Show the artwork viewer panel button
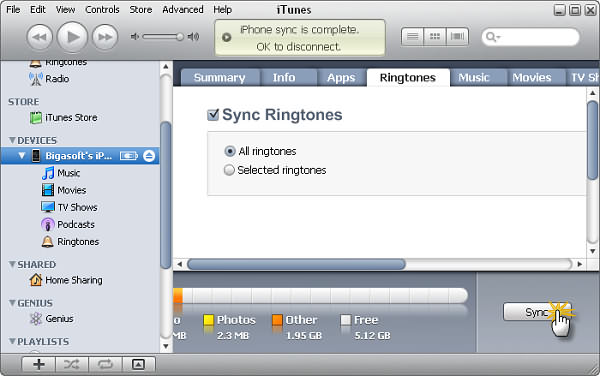 click(139, 365)
